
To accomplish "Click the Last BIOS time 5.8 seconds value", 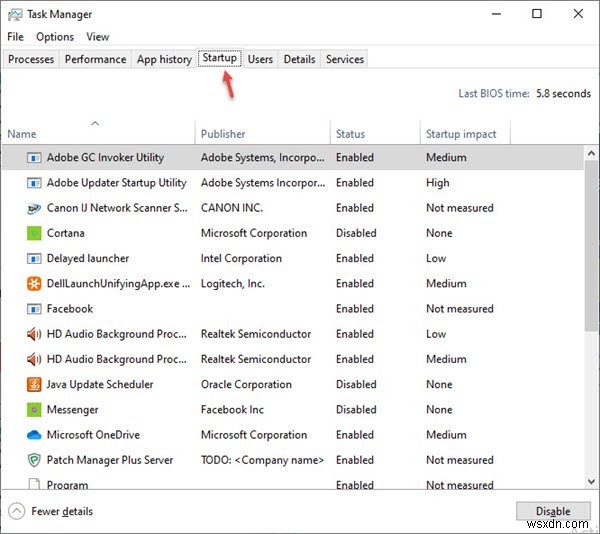I will (x=563, y=94).
